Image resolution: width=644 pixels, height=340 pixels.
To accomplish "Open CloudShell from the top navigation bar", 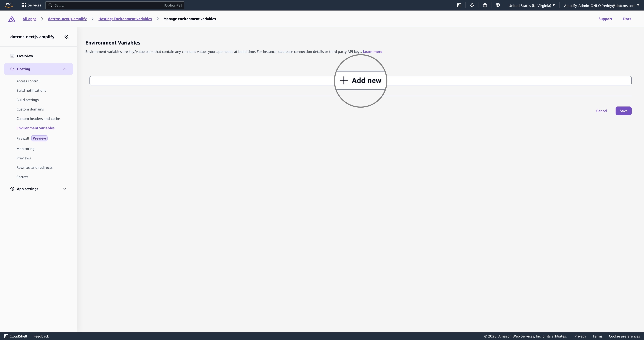I will [x=459, y=5].
